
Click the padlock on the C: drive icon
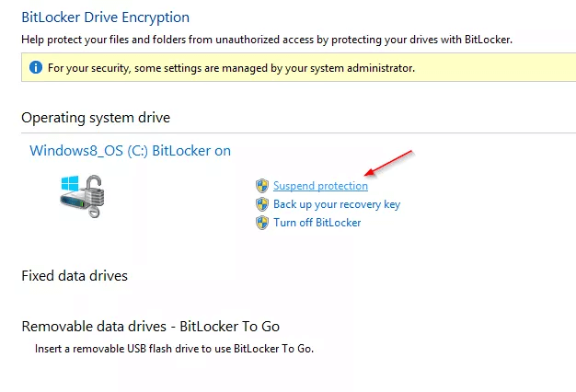[x=97, y=196]
